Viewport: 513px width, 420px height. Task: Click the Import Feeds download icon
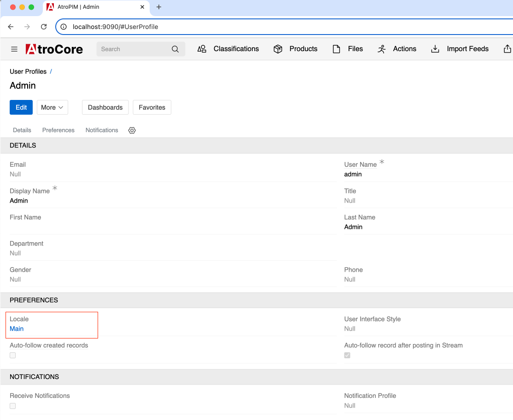(435, 49)
